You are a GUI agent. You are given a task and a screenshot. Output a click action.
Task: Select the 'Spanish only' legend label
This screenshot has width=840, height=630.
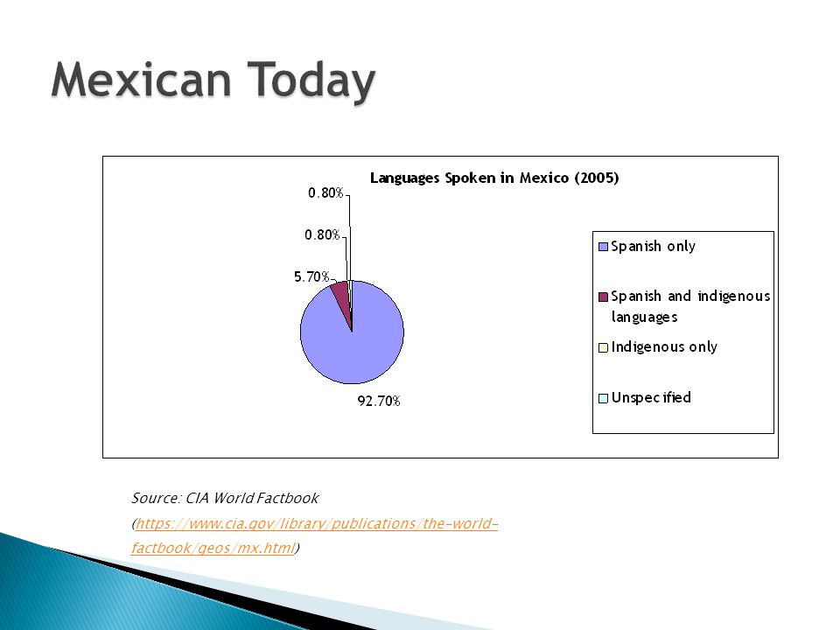pyautogui.click(x=653, y=247)
